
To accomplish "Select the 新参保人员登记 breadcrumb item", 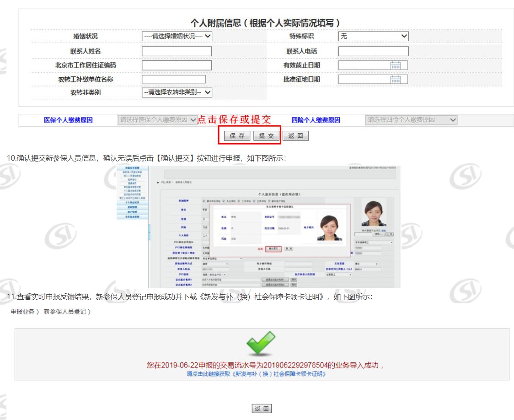I will tap(65, 312).
